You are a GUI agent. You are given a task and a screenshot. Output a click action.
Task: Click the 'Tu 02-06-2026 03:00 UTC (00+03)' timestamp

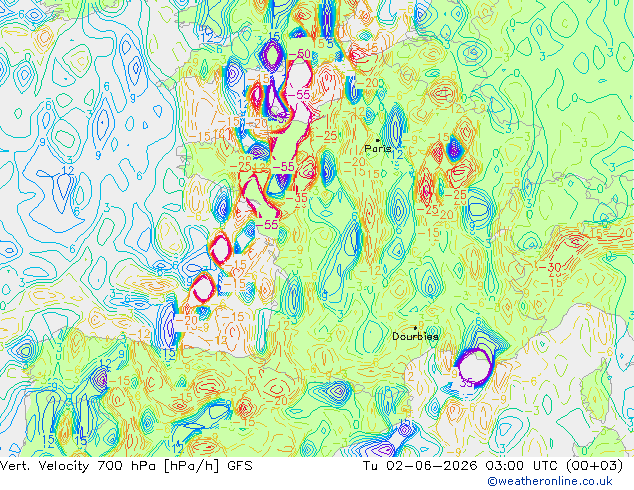[493, 466]
